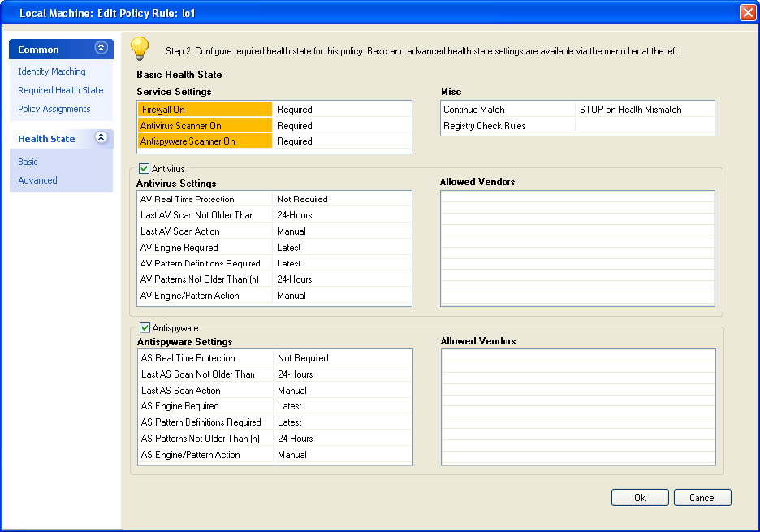Change AV Real Time Protection value
The image size is (760, 532).
341,199
